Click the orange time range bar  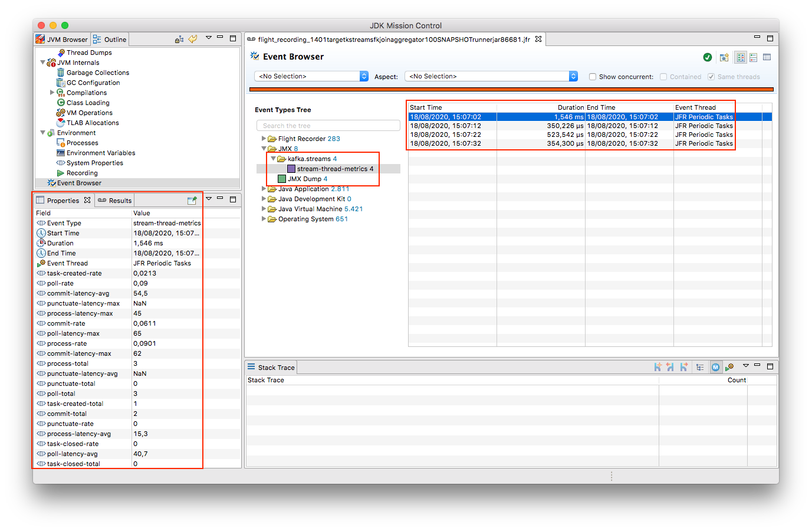coord(511,90)
